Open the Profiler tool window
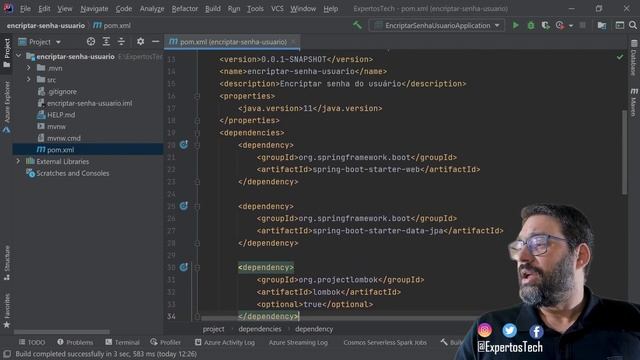 (x=165, y=342)
